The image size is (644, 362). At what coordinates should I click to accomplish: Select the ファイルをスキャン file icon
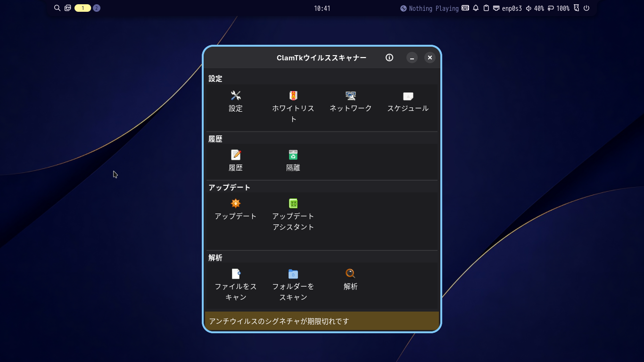236,274
